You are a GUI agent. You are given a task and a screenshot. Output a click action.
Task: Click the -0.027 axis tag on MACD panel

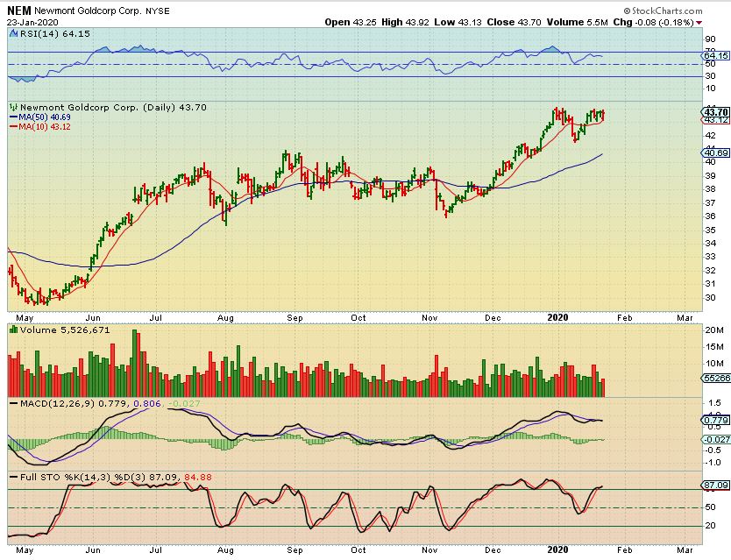click(715, 439)
